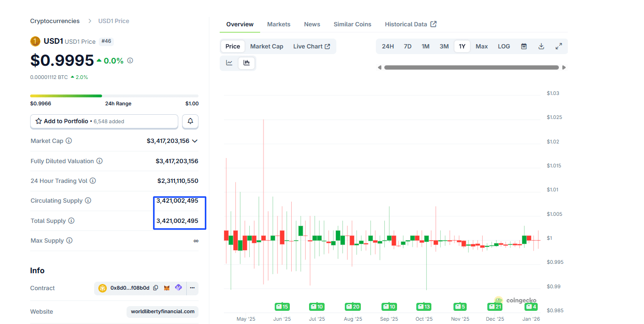Select Market Cap chart view
This screenshot has height=324, width=644.
[x=266, y=46]
